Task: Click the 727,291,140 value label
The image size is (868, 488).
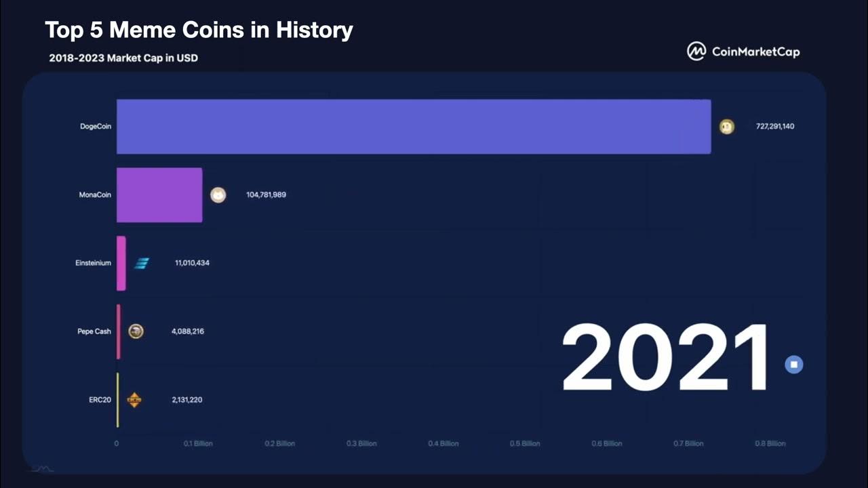Action: (775, 127)
